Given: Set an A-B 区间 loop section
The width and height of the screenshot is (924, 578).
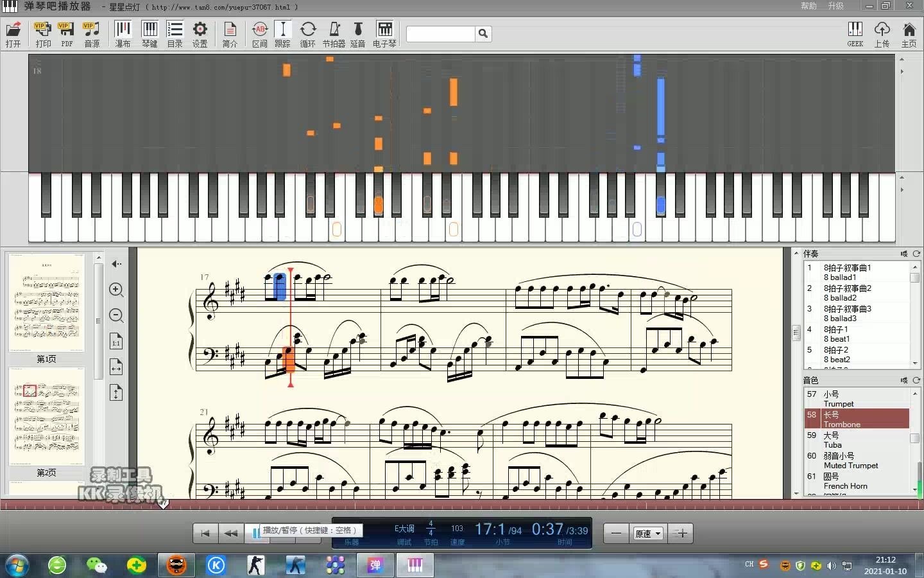Looking at the screenshot, I should (x=259, y=34).
